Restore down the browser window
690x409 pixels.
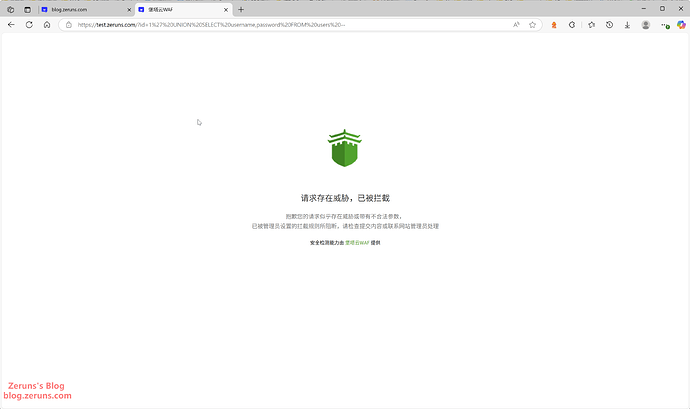pyautogui.click(x=662, y=8)
